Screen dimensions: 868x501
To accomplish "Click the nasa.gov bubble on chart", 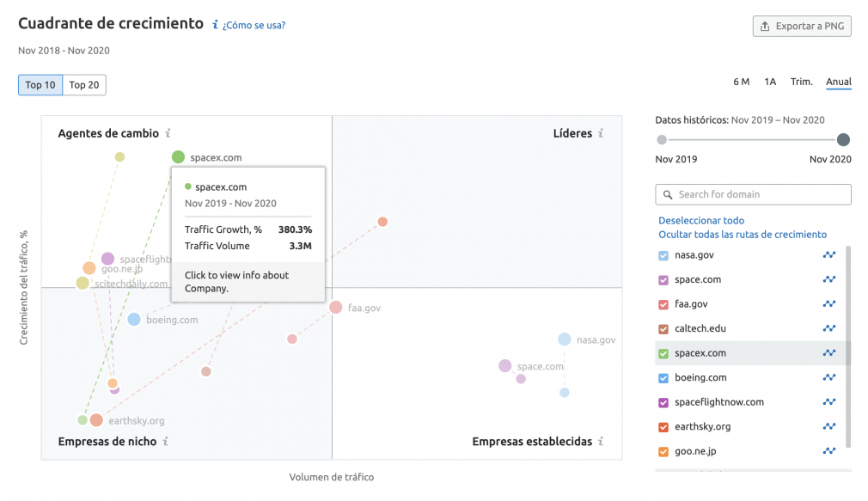I will pos(564,339).
